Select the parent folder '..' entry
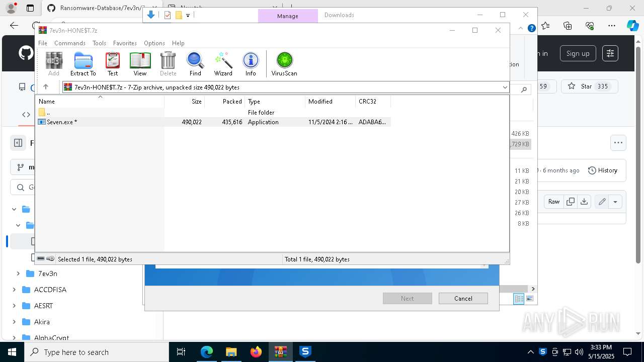 click(214, 113)
